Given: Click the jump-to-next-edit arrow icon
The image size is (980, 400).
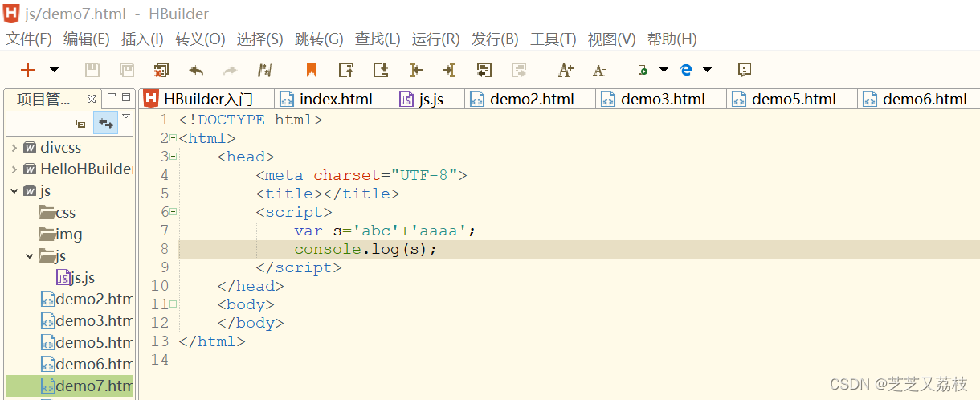Looking at the screenshot, I should pyautogui.click(x=450, y=70).
